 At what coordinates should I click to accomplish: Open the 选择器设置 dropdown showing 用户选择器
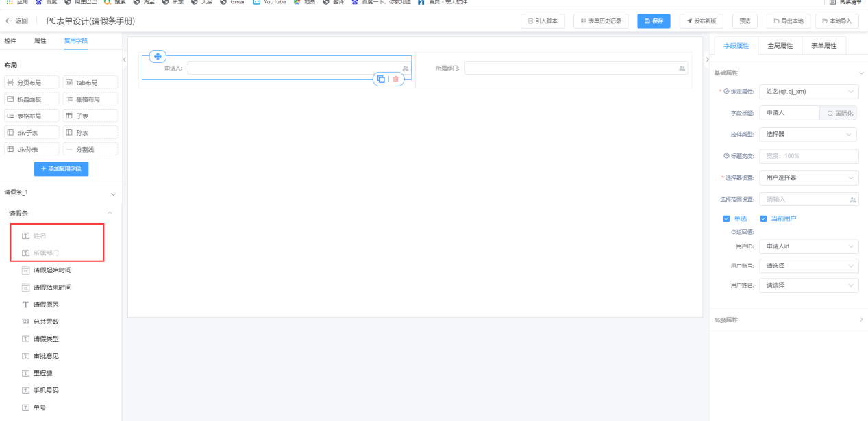[809, 178]
